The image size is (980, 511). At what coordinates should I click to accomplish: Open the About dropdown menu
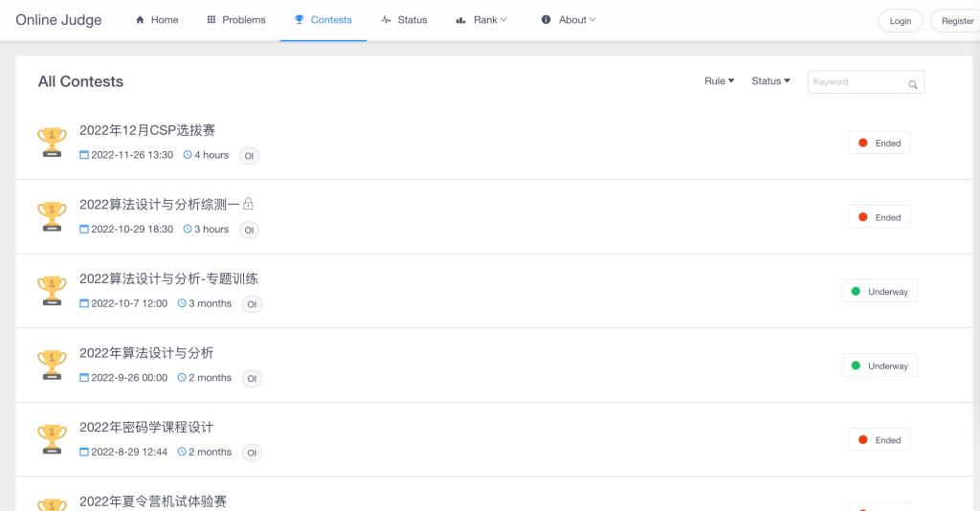(x=568, y=20)
